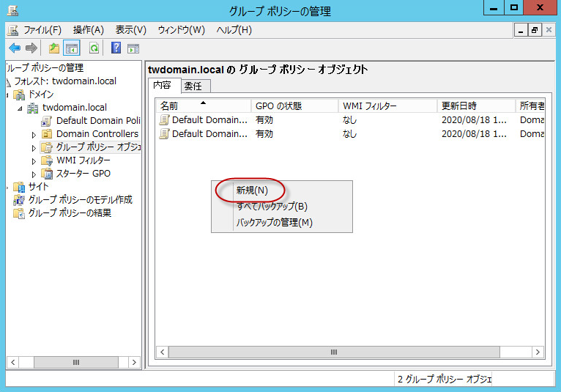Screen dimensions: 561x392
Task: Choose 新規(N) from the context menu
Action: tap(252, 190)
